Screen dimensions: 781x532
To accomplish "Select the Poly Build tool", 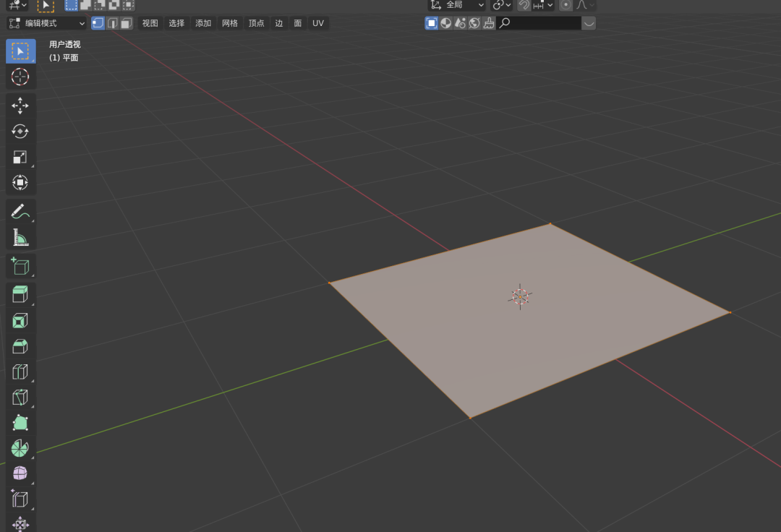I will coord(20,423).
